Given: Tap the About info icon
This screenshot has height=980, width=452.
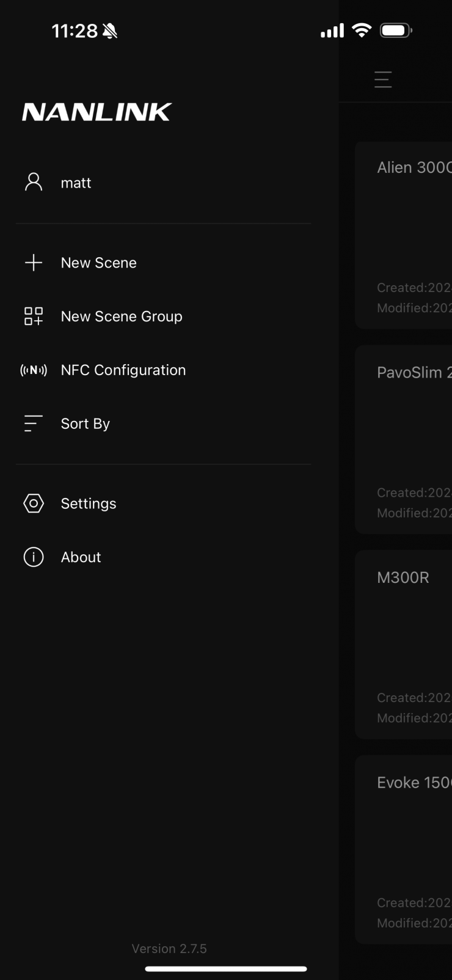Looking at the screenshot, I should (x=34, y=557).
